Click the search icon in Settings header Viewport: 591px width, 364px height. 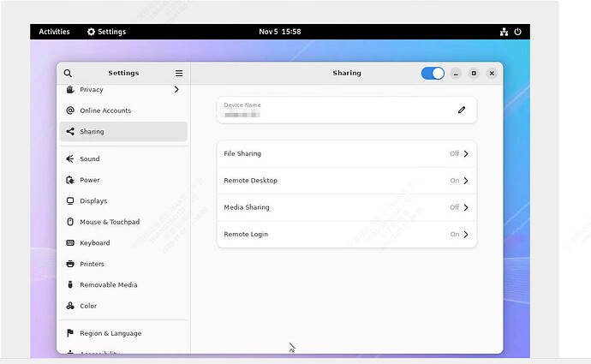[68, 74]
